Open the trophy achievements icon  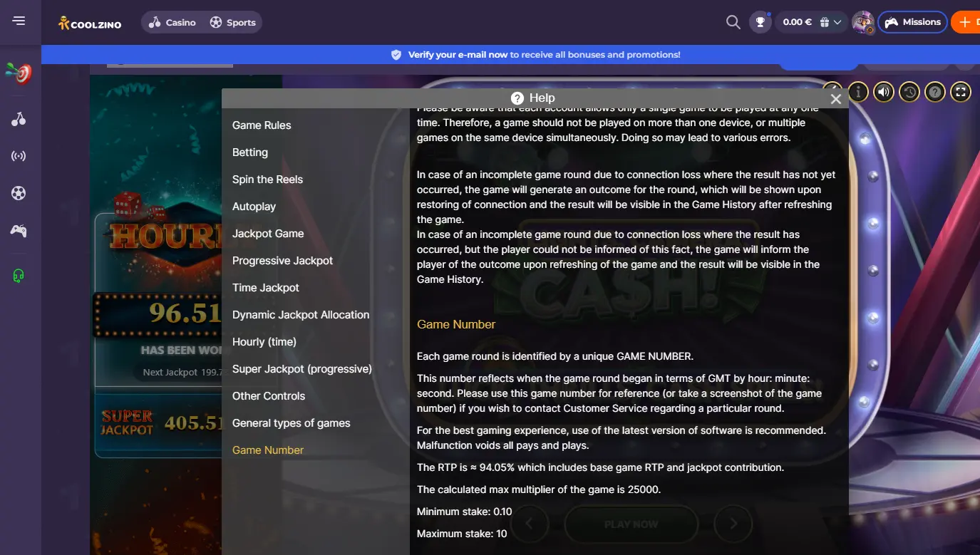[760, 22]
